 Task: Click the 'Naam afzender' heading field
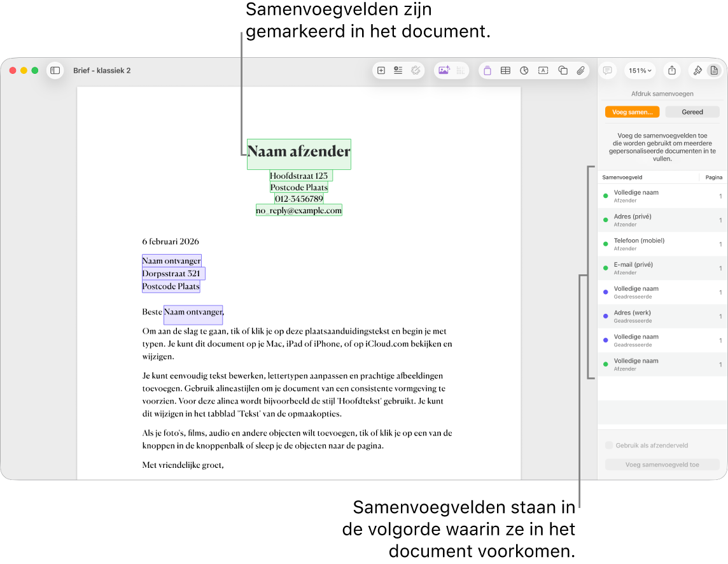click(x=299, y=154)
